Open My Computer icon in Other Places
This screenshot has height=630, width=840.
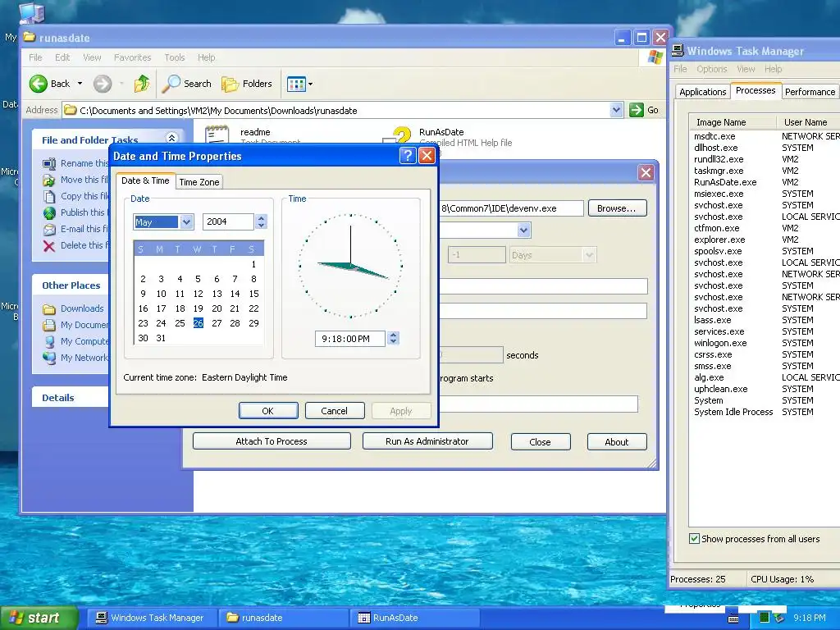tap(49, 341)
